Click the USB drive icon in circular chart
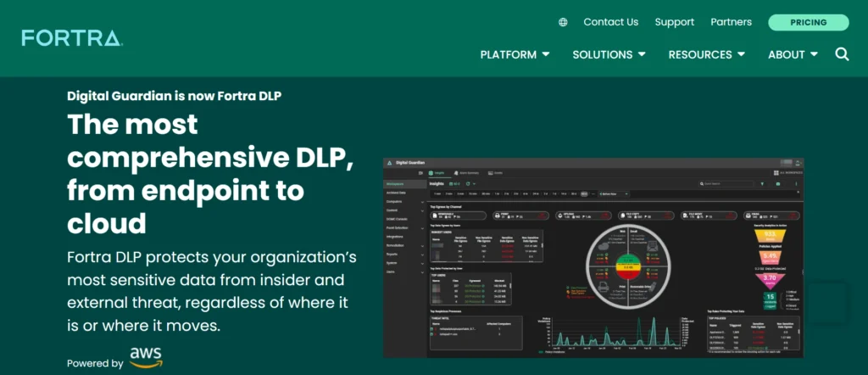The image size is (868, 375). (653, 285)
